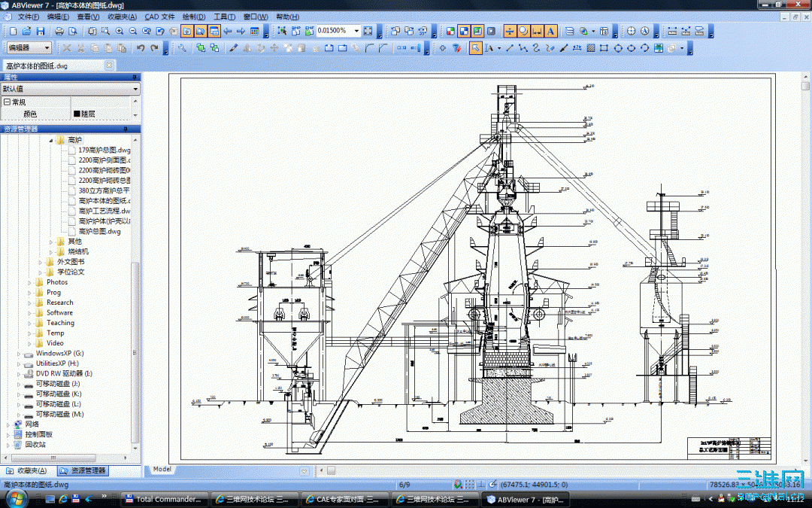Select the file 高炉总图.dwg in tree
812x508 pixels.
(x=99, y=231)
